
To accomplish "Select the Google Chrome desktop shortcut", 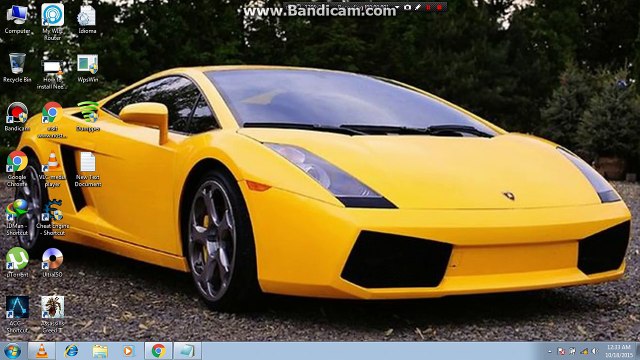I will tap(17, 169).
